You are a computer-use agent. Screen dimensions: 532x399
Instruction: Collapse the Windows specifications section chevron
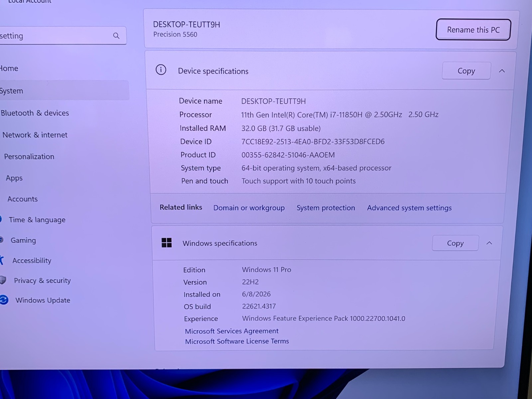point(489,243)
